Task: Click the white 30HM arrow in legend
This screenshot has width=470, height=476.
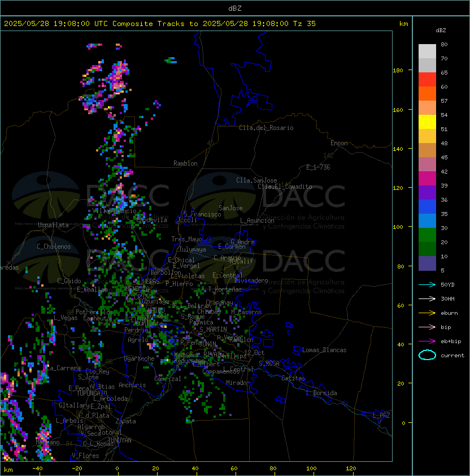Action: (x=427, y=299)
